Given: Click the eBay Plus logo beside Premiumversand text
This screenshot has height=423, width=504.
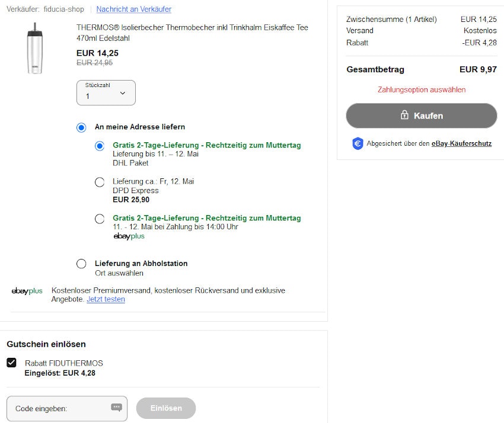Looking at the screenshot, I should tap(27, 291).
